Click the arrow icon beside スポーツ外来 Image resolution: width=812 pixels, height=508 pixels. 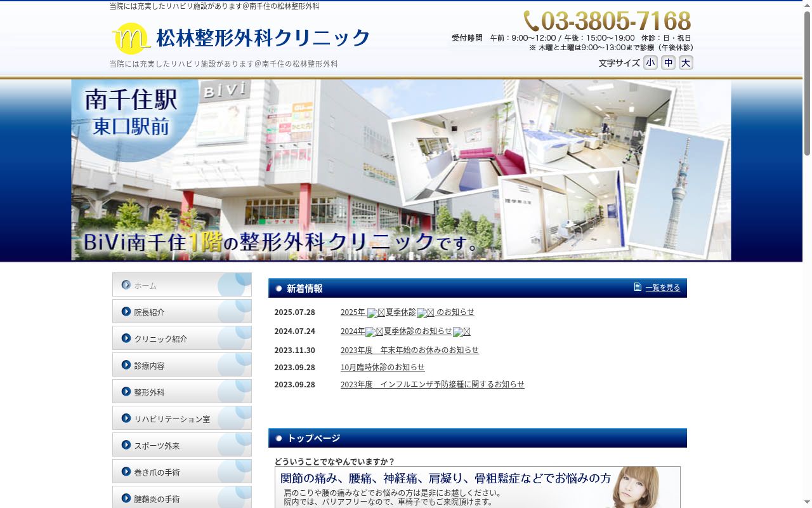click(x=126, y=444)
